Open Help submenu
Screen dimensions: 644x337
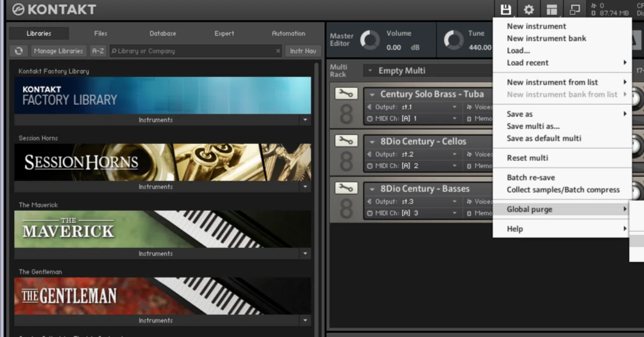pos(562,229)
